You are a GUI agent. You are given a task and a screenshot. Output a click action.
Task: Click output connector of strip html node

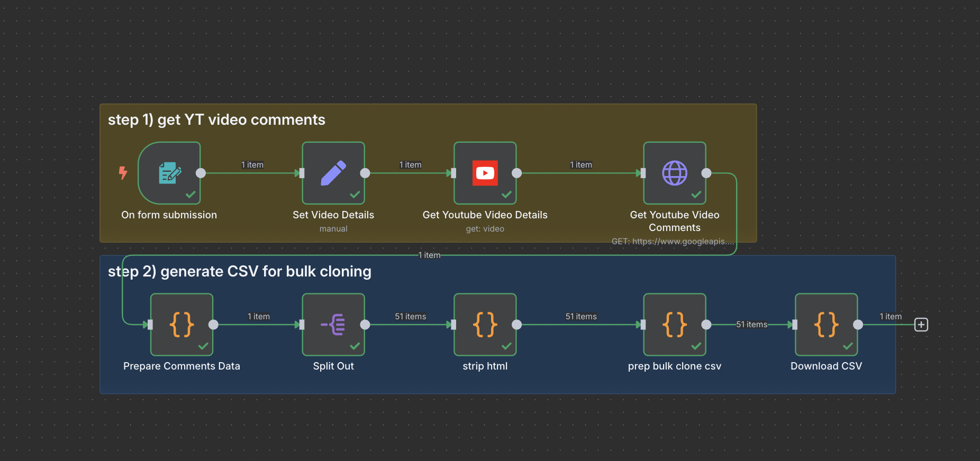coord(517,325)
